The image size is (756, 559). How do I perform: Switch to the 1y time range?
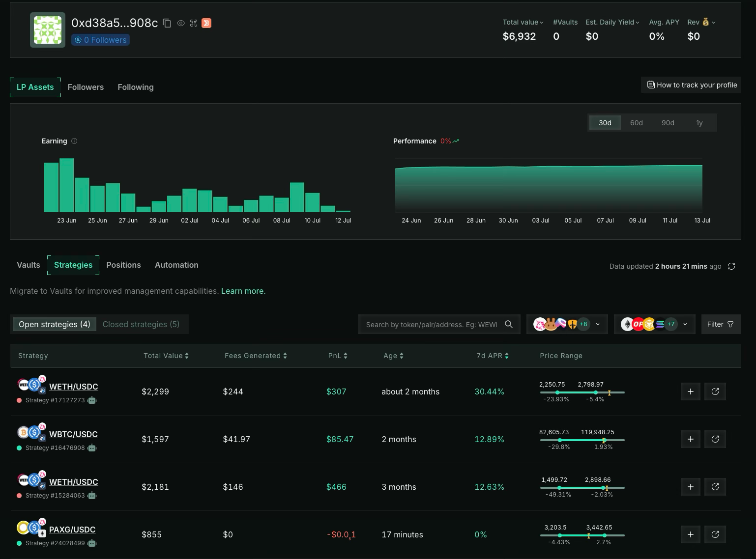click(699, 123)
